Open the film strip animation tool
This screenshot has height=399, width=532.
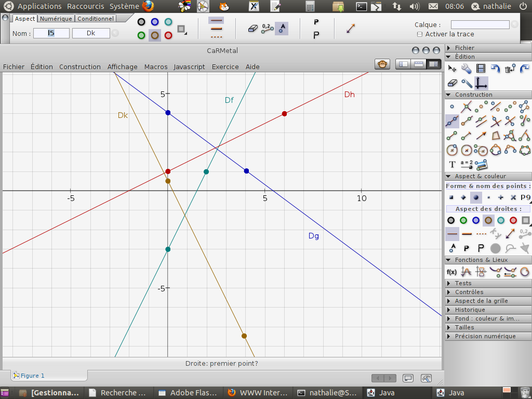click(481, 69)
